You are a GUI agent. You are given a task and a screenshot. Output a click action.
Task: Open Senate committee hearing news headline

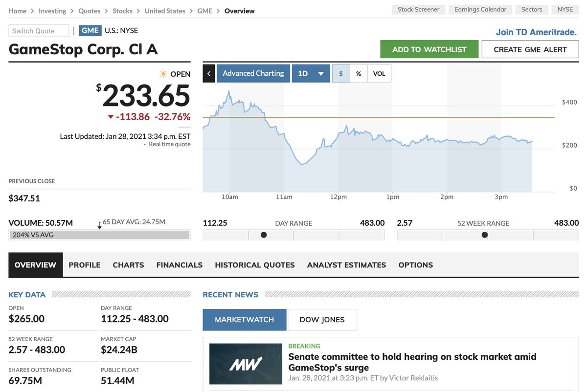click(412, 362)
